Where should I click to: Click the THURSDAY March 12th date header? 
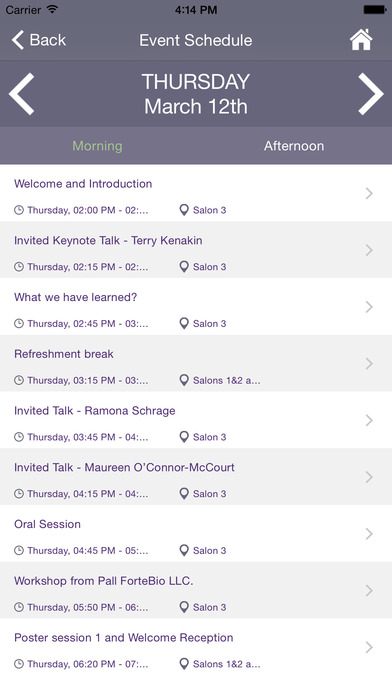click(x=196, y=94)
